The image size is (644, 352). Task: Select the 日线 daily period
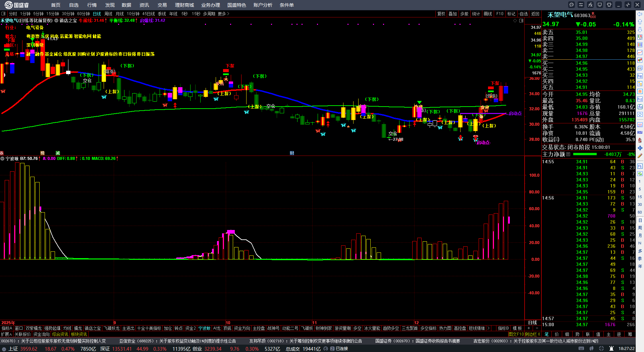pyautogui.click(x=97, y=14)
